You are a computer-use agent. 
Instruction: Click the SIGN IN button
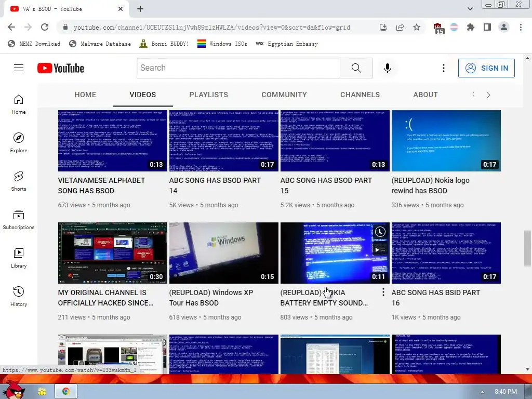tap(486, 68)
